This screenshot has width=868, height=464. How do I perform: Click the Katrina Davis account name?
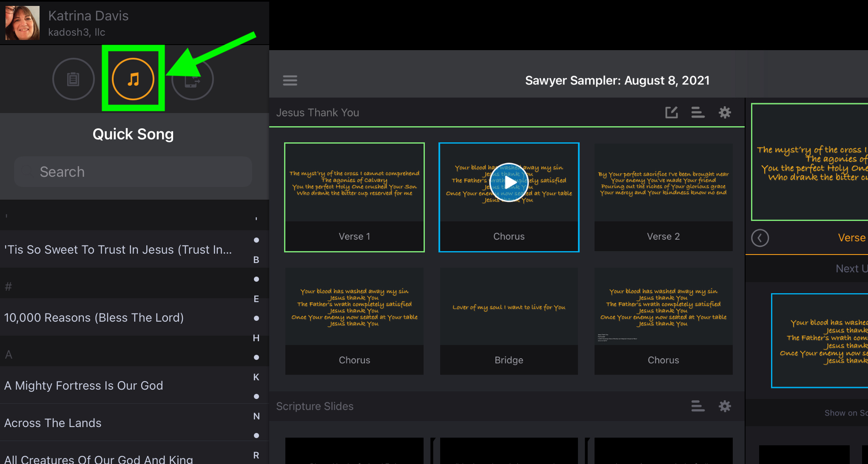coord(88,16)
